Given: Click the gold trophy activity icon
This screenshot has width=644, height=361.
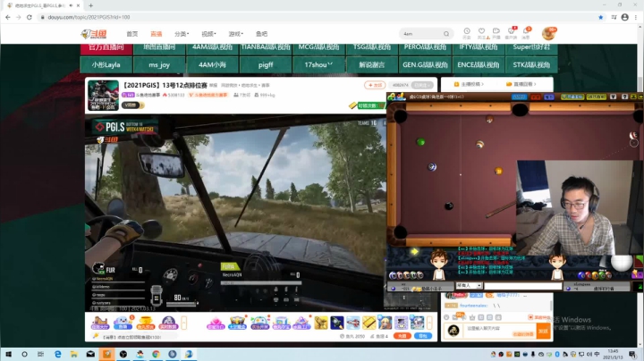Looking at the screenshot, I should (146, 323).
